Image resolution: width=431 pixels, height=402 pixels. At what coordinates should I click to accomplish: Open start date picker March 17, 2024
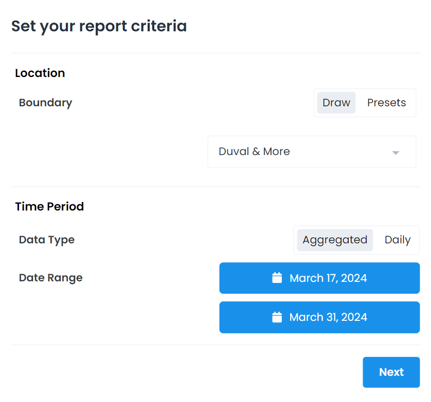click(x=319, y=278)
